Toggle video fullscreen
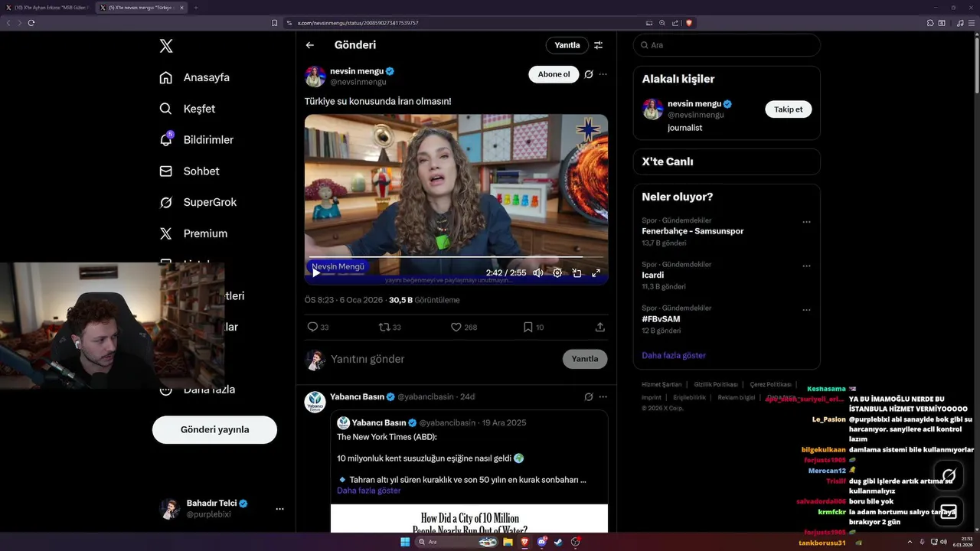This screenshot has height=551, width=980. [x=596, y=272]
